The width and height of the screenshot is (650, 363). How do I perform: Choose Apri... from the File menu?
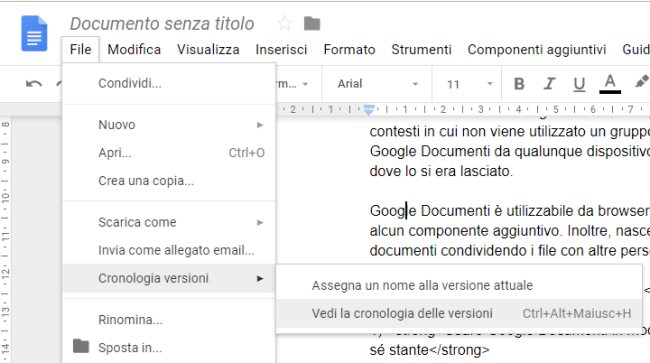coord(168,153)
